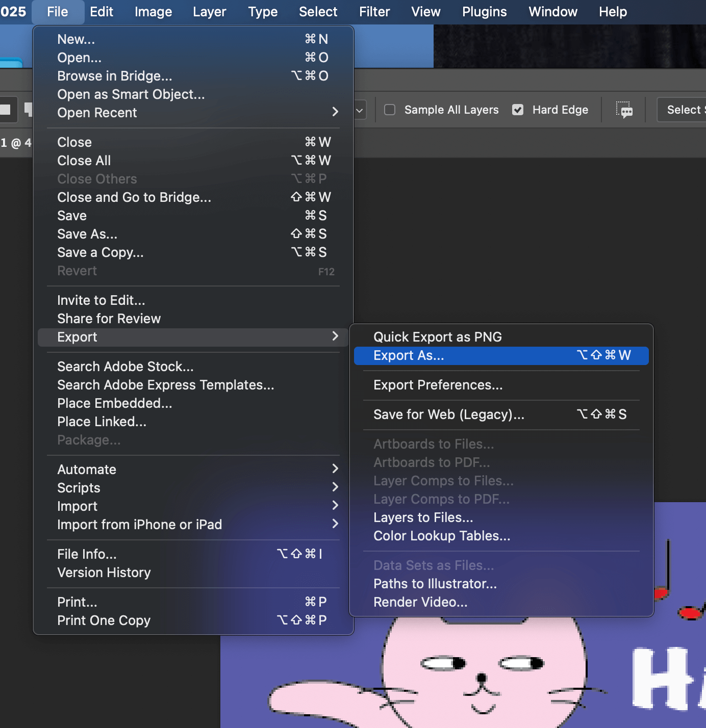Open the Window menu
The image size is (706, 728).
coord(553,12)
